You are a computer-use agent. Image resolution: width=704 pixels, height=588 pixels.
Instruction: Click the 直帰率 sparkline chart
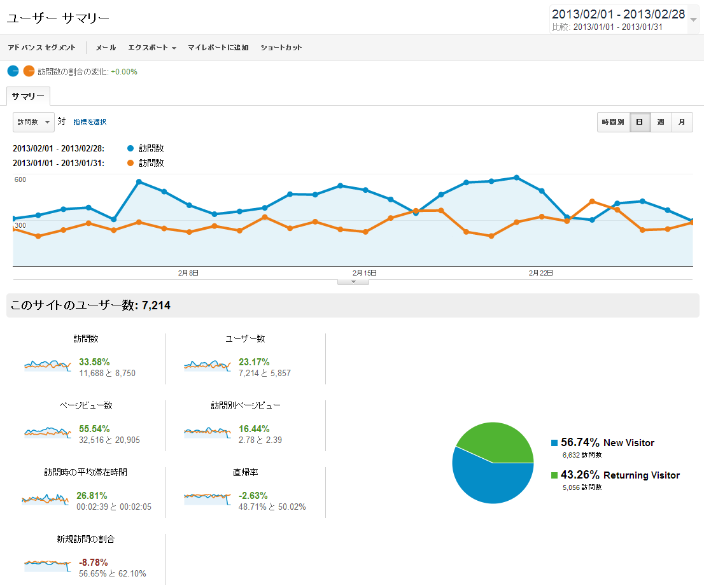206,499
